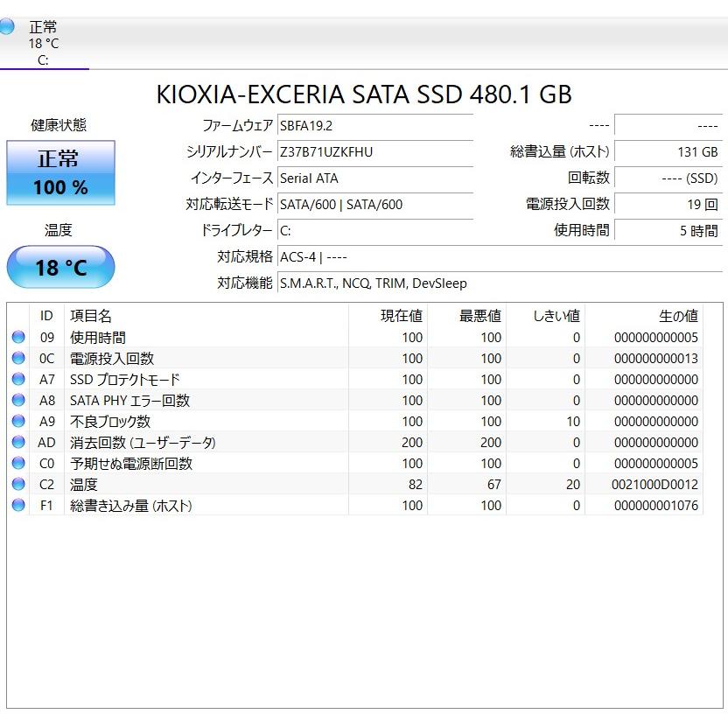Select the SSD プロテクトモード row name
The width and height of the screenshot is (728, 728).
(x=124, y=380)
